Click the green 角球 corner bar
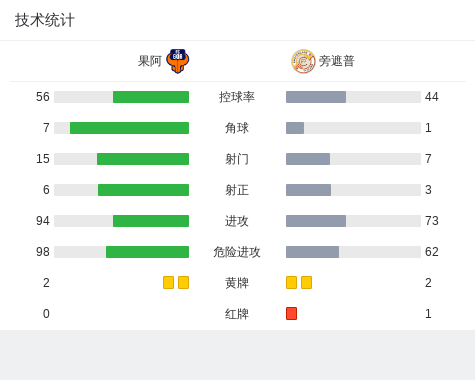475x380 pixels. click(129, 128)
